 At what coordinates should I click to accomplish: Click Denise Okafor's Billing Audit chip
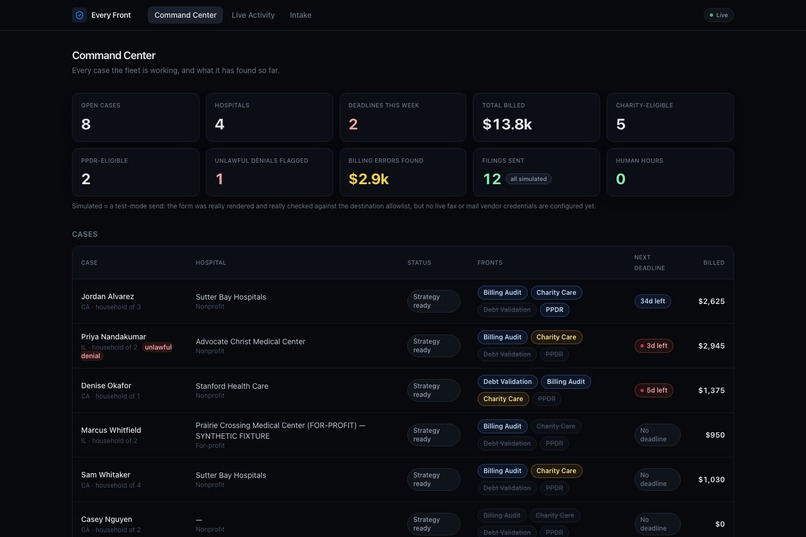565,382
